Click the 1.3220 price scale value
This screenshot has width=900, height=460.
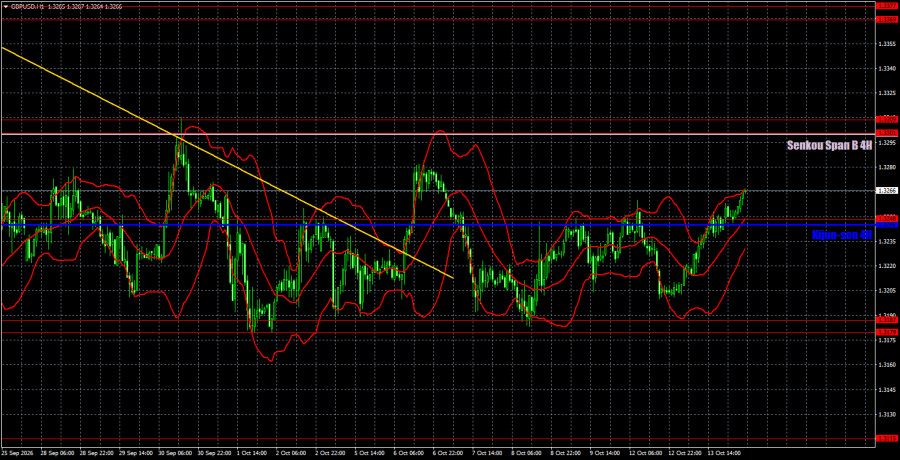887,266
